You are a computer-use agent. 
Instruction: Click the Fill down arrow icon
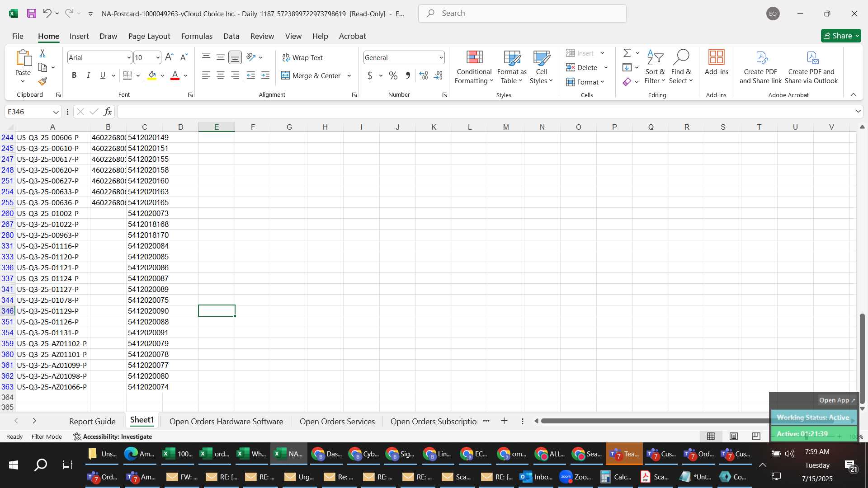[627, 67]
